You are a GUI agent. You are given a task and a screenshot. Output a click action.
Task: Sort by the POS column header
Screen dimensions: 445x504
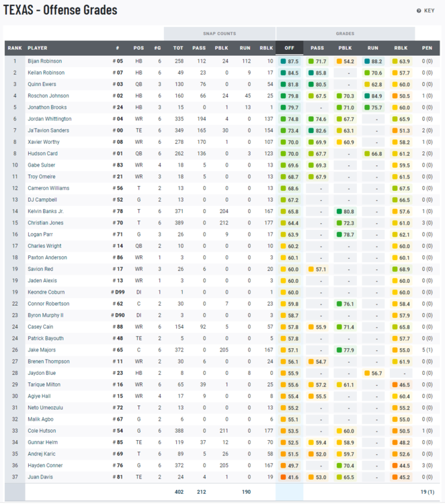pyautogui.click(x=138, y=48)
